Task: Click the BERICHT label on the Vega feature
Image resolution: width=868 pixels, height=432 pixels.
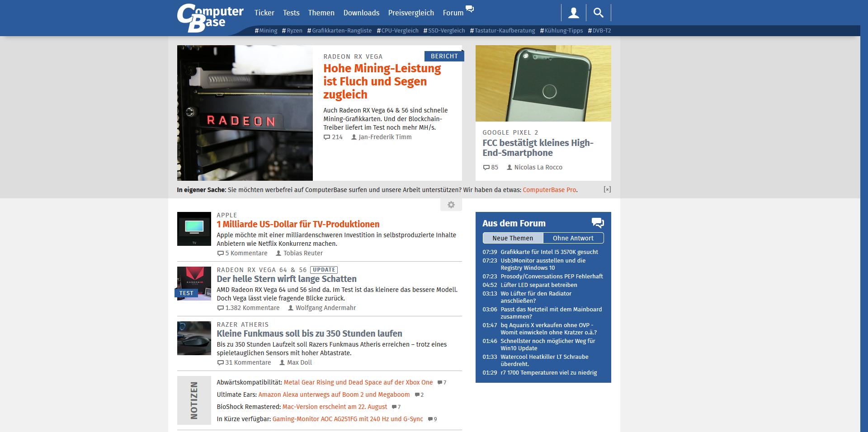Action: tap(444, 56)
